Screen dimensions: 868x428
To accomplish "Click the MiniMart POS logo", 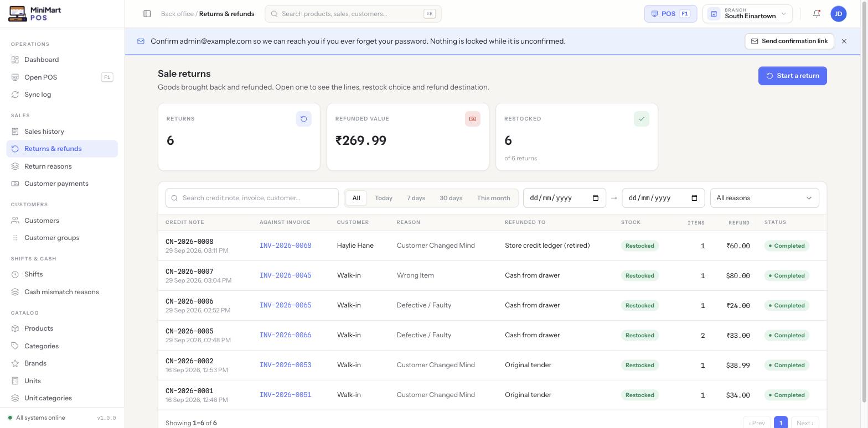I will click(35, 14).
